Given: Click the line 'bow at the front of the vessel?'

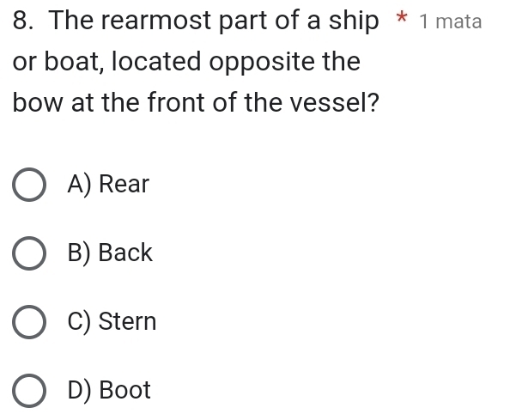Looking at the screenshot, I should pos(197,105).
